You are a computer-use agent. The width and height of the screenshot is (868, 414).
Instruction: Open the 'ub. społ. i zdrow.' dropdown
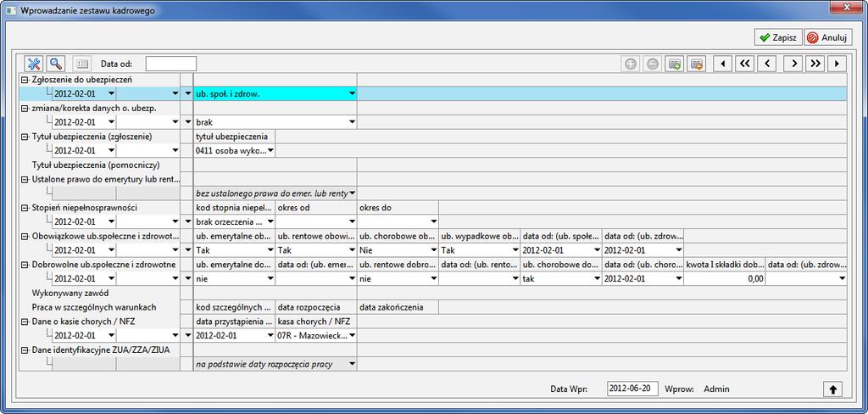(352, 93)
